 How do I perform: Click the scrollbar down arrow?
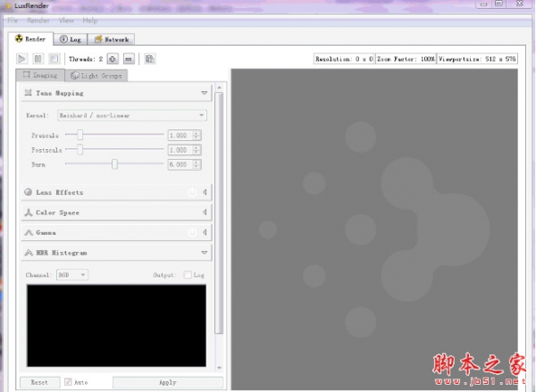coord(220,368)
